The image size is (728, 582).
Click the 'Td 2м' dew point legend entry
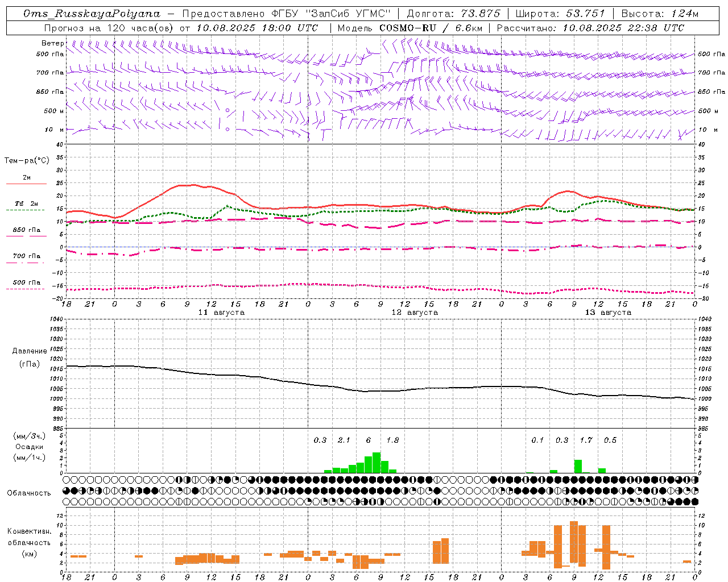(x=26, y=203)
